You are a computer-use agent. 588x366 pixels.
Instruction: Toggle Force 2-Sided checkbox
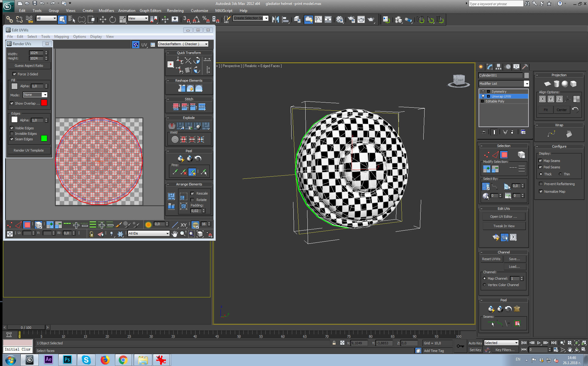[14, 74]
